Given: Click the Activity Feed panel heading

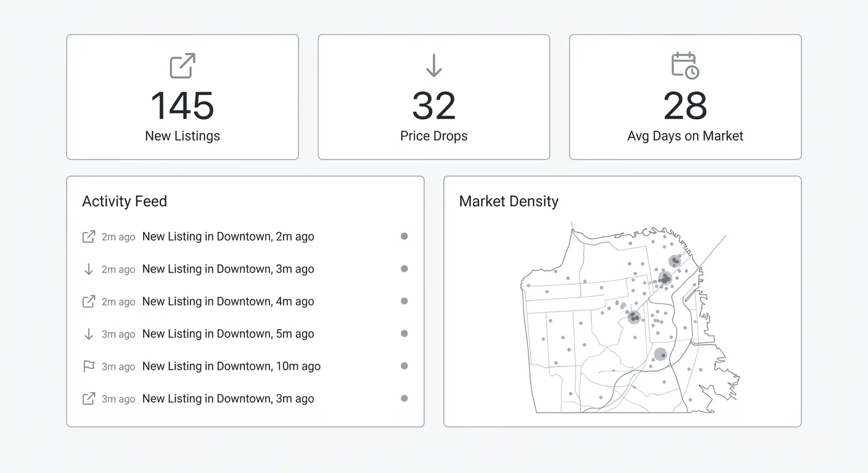Looking at the screenshot, I should click(125, 201).
